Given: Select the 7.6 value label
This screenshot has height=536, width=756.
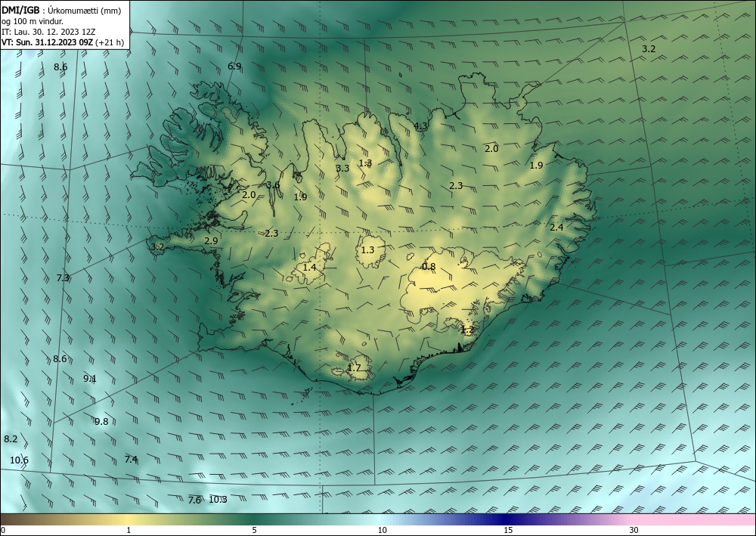Looking at the screenshot, I should coord(194,500).
